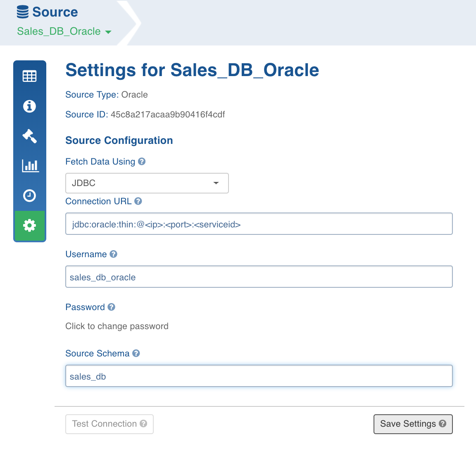Click the Test Connection button
This screenshot has height=449, width=476.
109,424
